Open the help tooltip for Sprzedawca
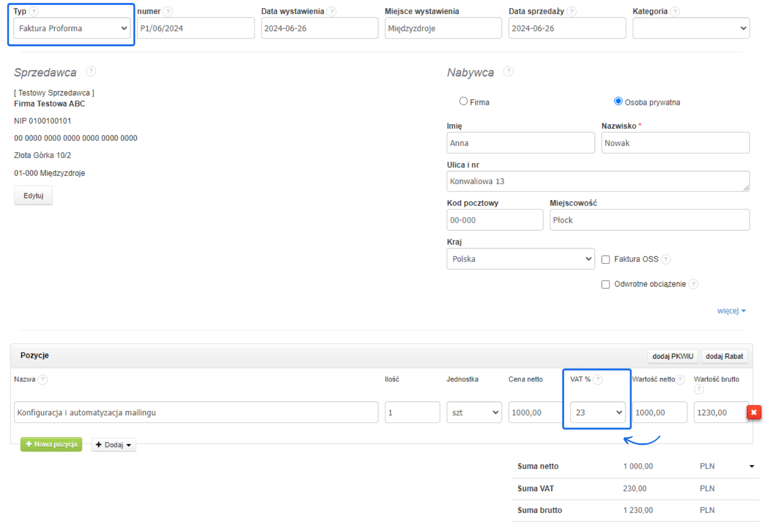Viewport: 769px width, 532px height. (91, 72)
